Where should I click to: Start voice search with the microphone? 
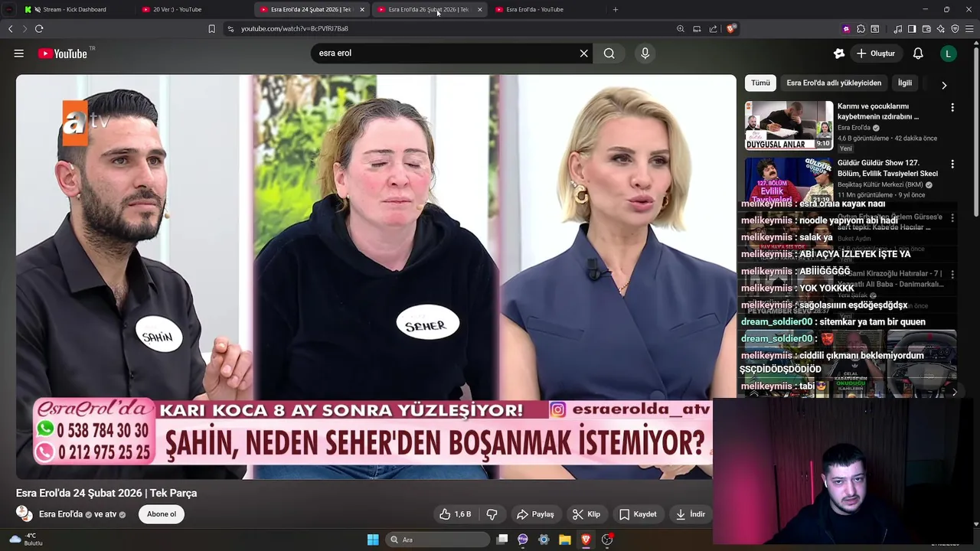pyautogui.click(x=645, y=54)
